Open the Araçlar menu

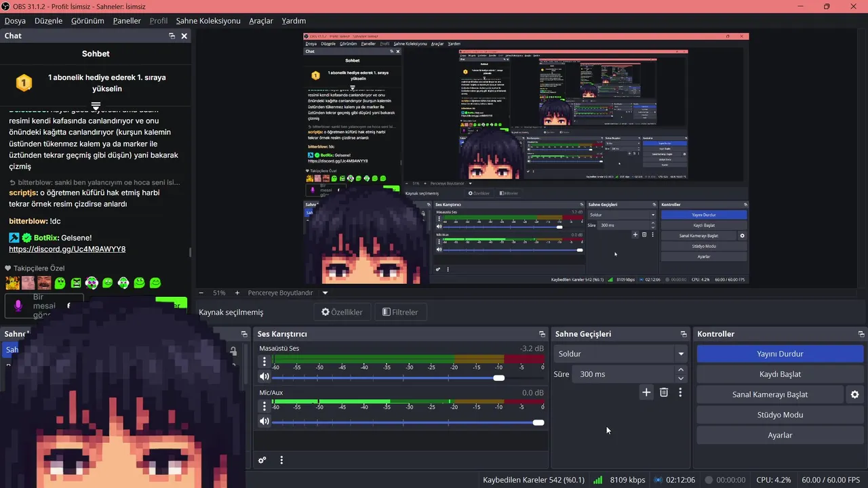pyautogui.click(x=261, y=21)
